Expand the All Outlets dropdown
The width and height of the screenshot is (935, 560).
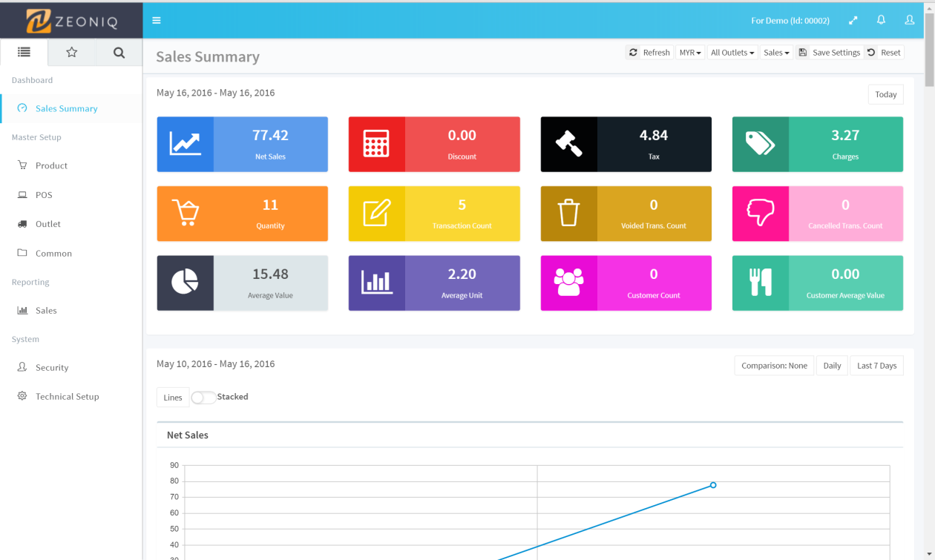[x=732, y=53]
